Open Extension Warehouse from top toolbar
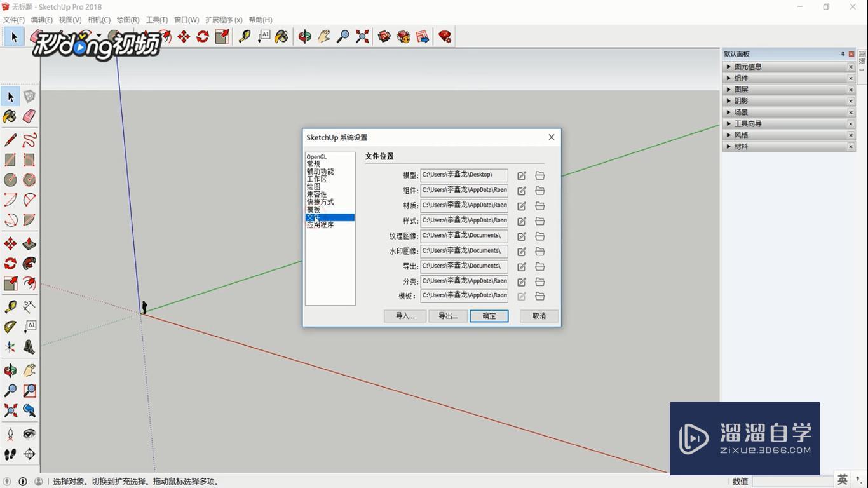Image resolution: width=868 pixels, height=488 pixels. (x=403, y=37)
